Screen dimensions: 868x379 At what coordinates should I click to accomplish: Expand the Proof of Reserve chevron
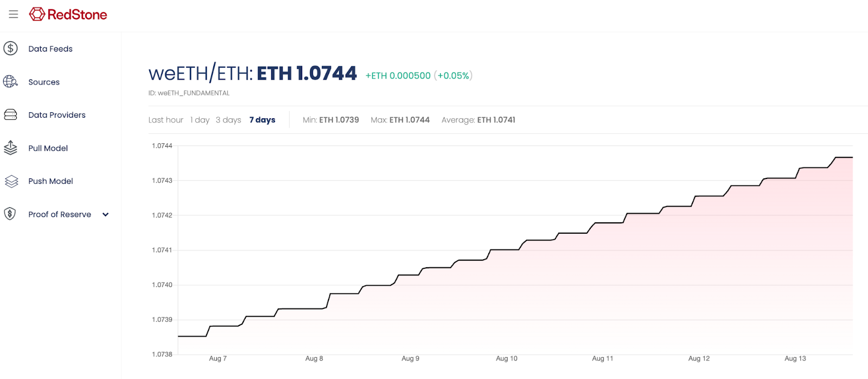point(106,215)
